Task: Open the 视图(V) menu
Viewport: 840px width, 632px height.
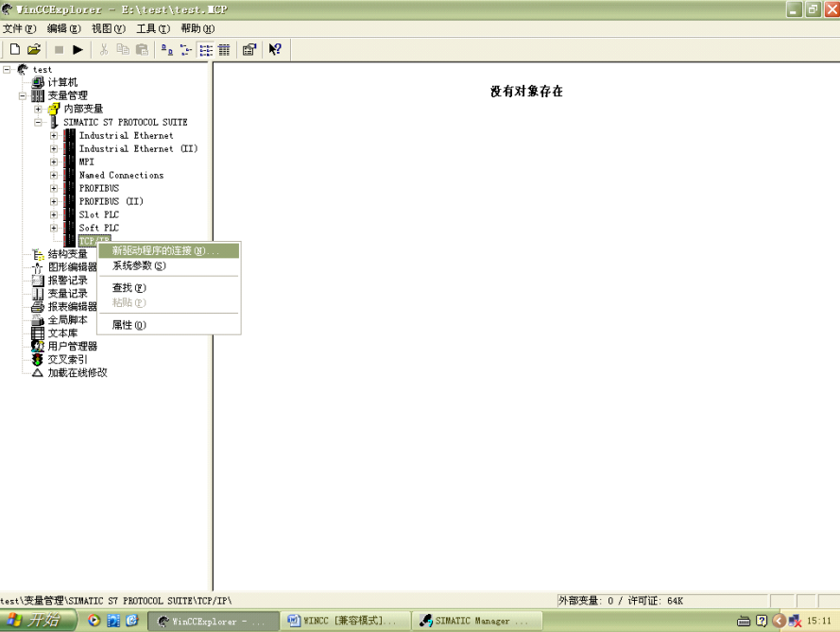Action: (x=109, y=28)
